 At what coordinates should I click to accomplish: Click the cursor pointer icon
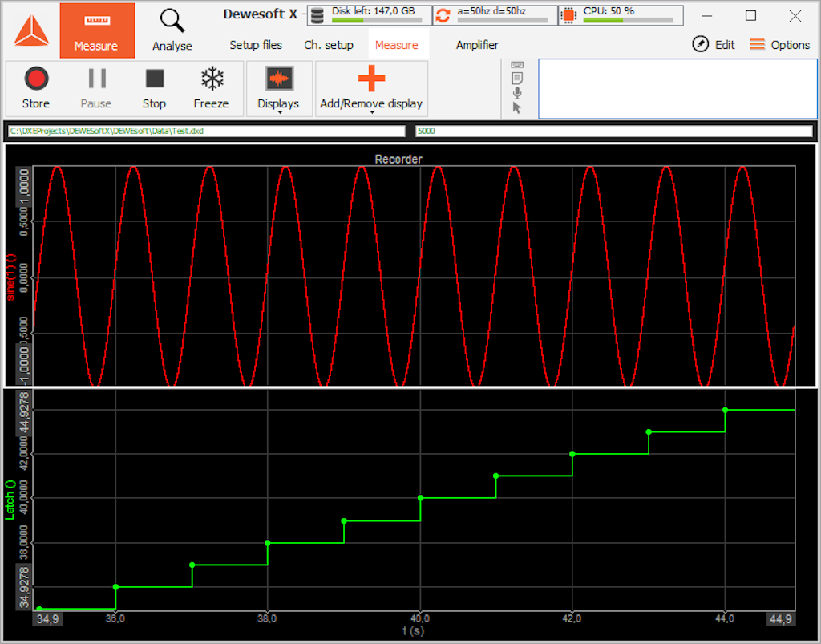coord(517,107)
